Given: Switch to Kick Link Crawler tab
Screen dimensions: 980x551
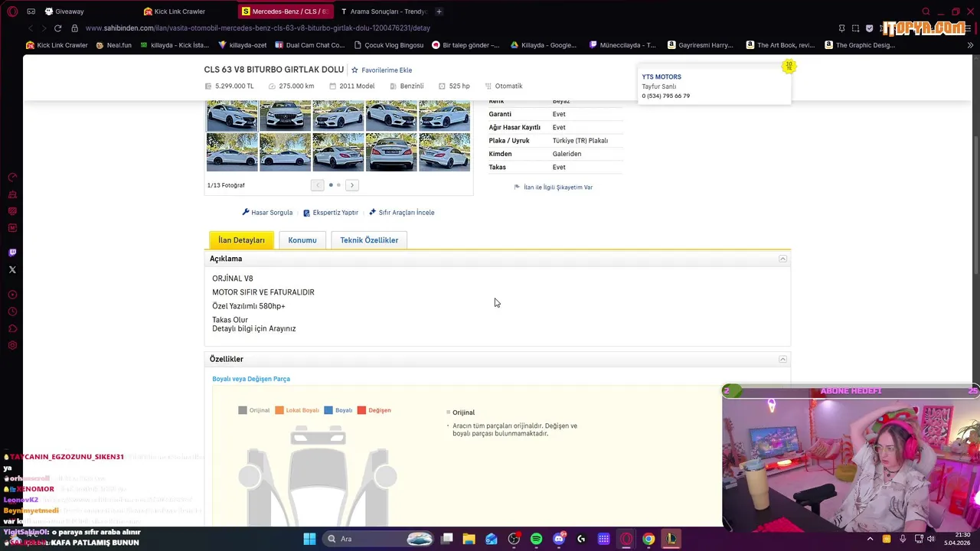Looking at the screenshot, I should [x=175, y=11].
